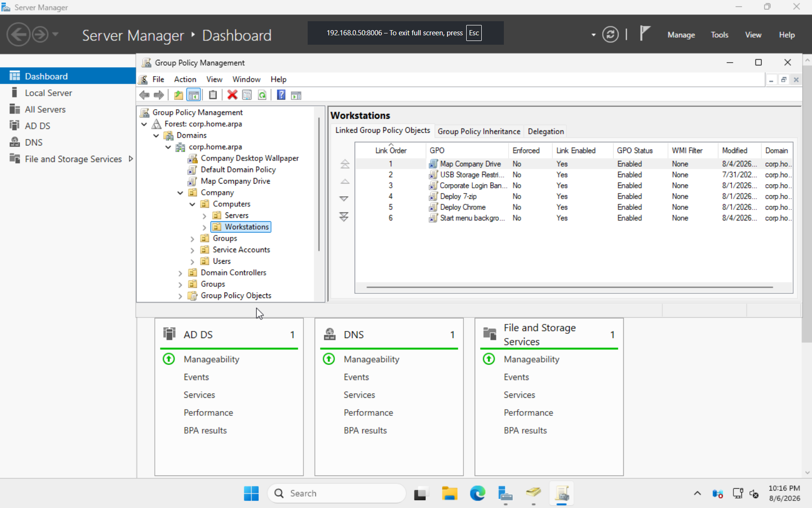Open the notifications flag icon

click(645, 33)
